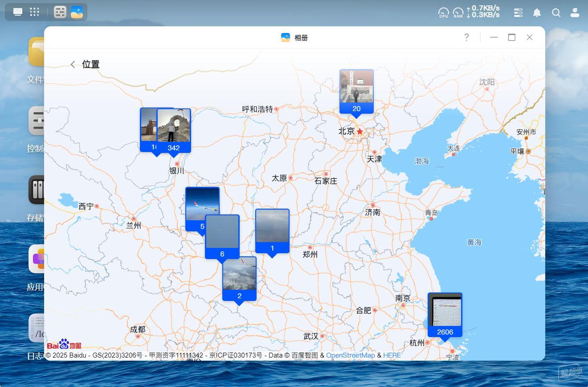
Task: Click the 位置 page title
Action: pos(91,65)
